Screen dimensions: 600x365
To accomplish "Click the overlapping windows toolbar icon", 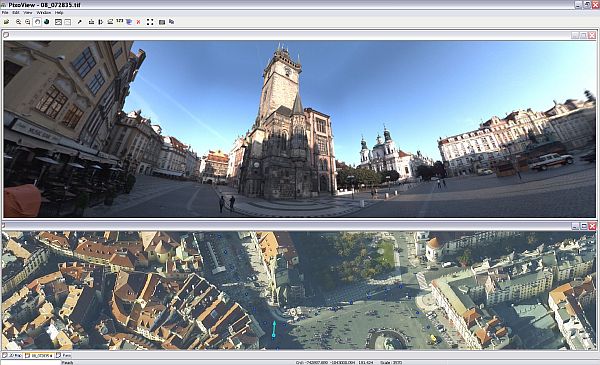I will pyautogui.click(x=171, y=22).
